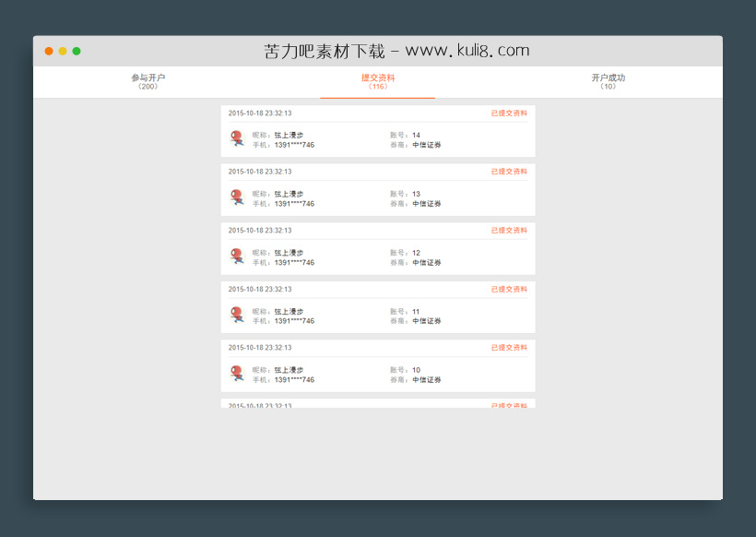Switch to the 参与开户 (200) tab
The height and width of the screenshot is (537, 756).
click(x=148, y=82)
